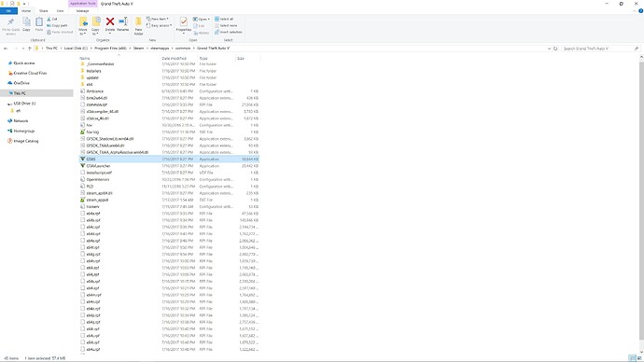Refresh the folder with the refresh icon
644x362 pixels.
click(x=555, y=49)
